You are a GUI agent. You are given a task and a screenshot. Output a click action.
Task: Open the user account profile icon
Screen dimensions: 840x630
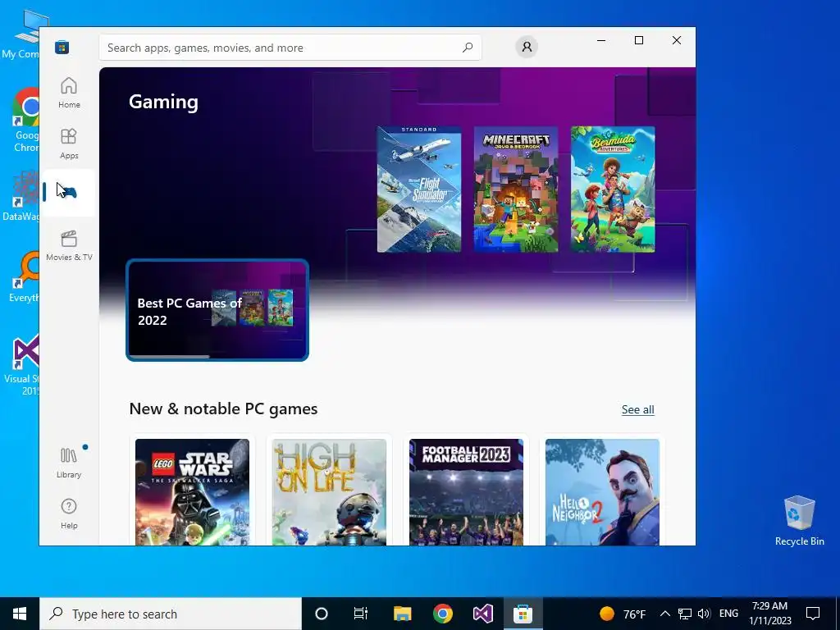(x=527, y=47)
